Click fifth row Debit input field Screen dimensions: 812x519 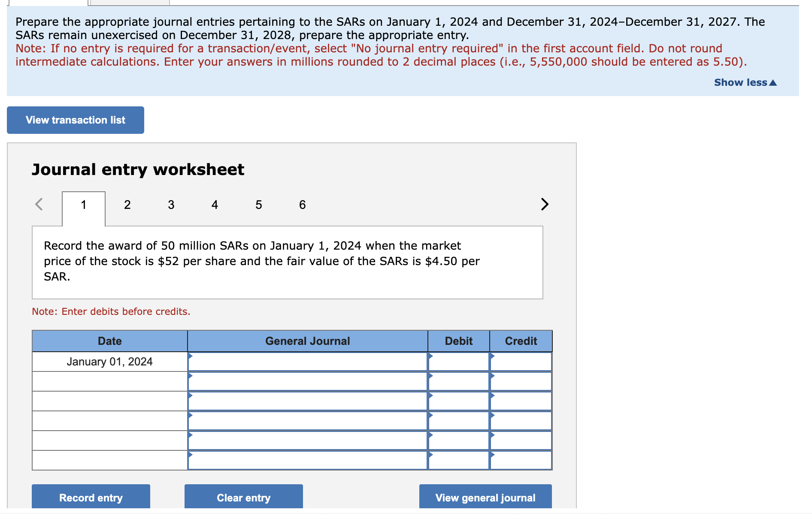(x=459, y=441)
